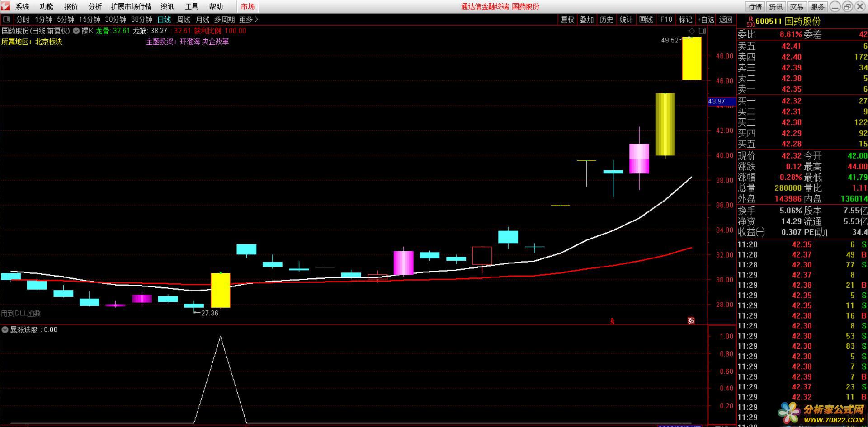Image resolution: width=868 pixels, height=427 pixels.
Task: Click the 标记 mark button
Action: [685, 19]
